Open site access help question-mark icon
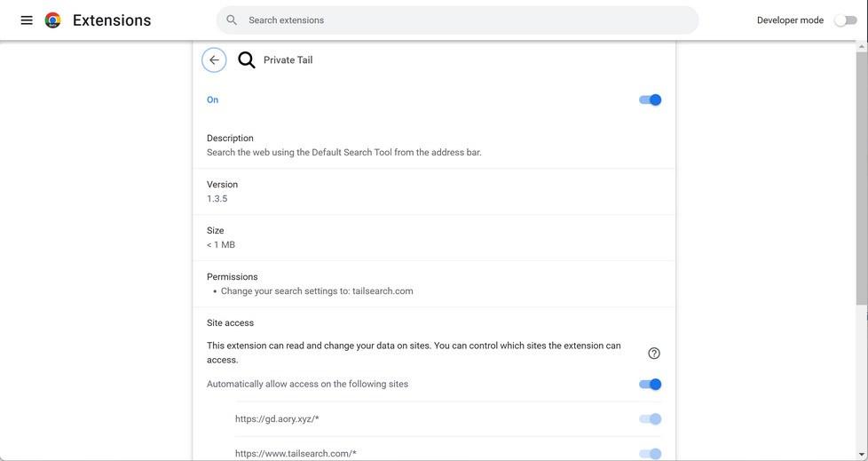Viewport: 868px width, 461px height. tap(654, 353)
